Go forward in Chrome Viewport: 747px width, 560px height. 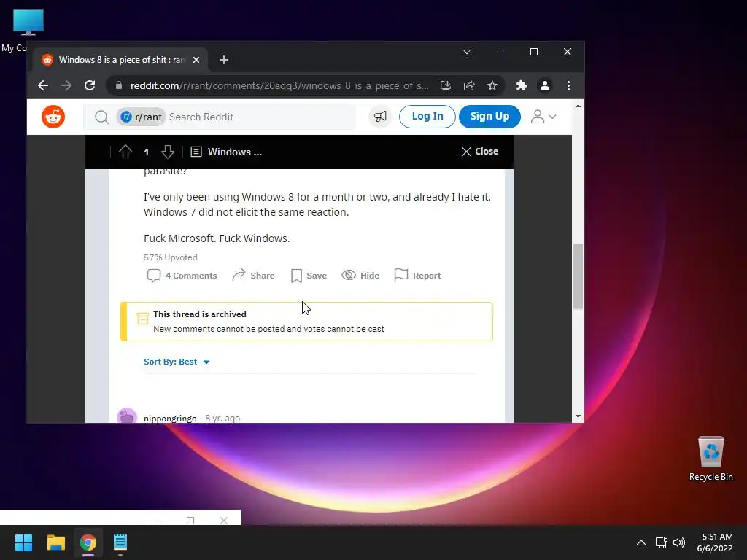coord(66,86)
